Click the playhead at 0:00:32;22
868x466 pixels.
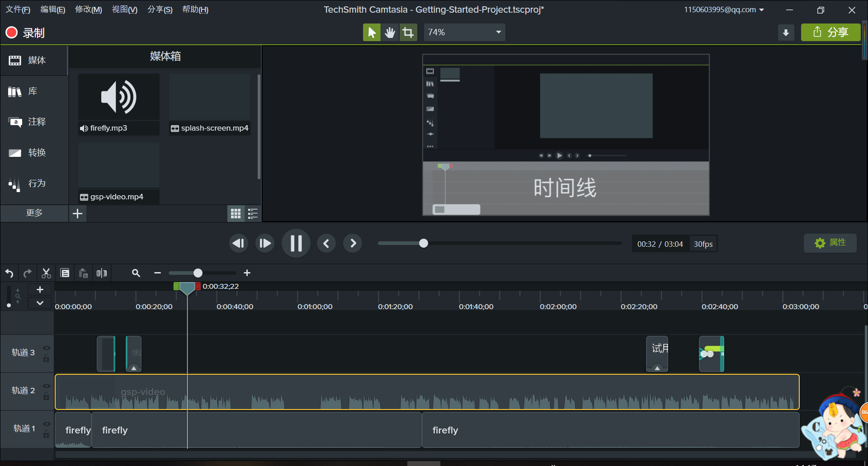coord(187,288)
